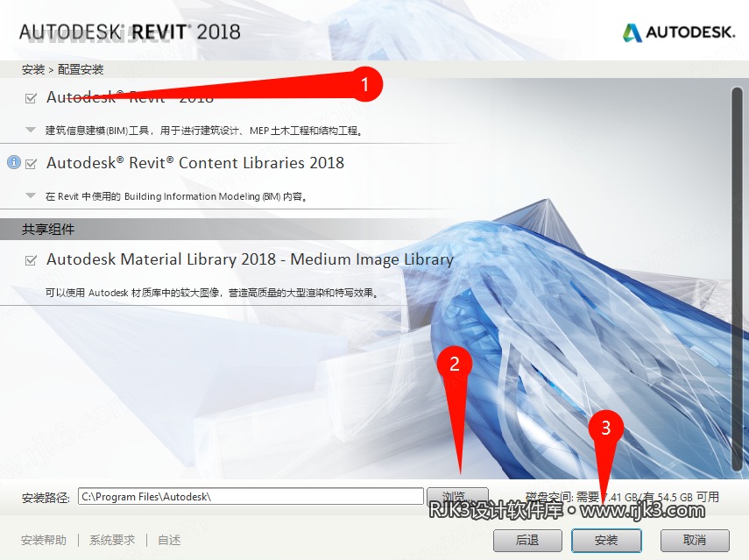
Task: Click the 在 Revit 中使用的 Building Information Modeling description
Action: (176, 196)
